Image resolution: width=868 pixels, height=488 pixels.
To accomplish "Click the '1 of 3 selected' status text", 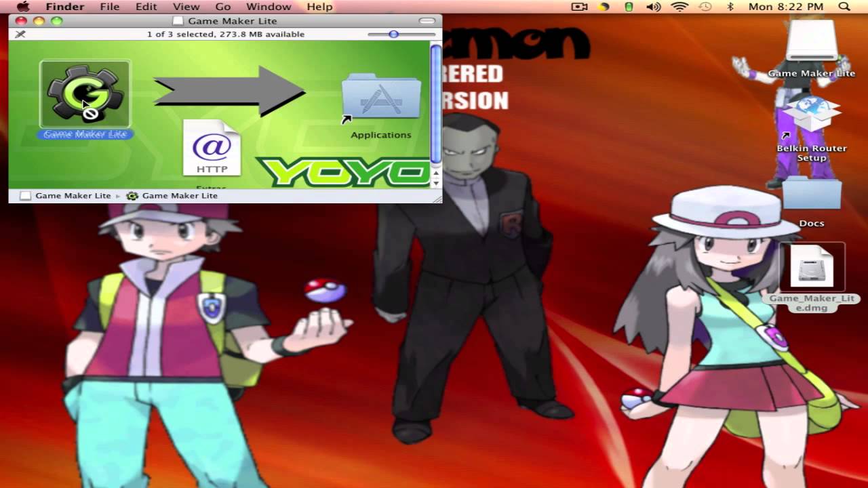I will (x=226, y=34).
